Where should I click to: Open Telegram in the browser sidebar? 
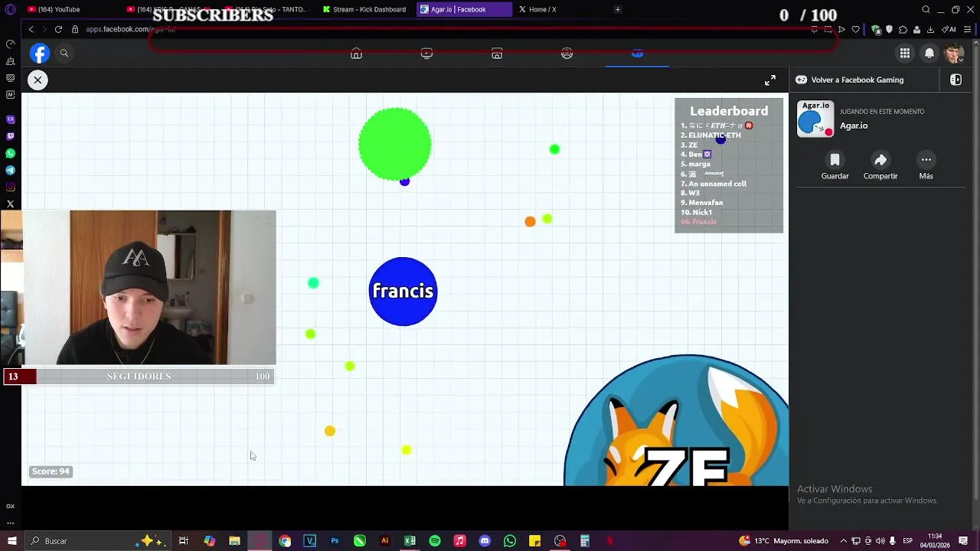point(11,170)
